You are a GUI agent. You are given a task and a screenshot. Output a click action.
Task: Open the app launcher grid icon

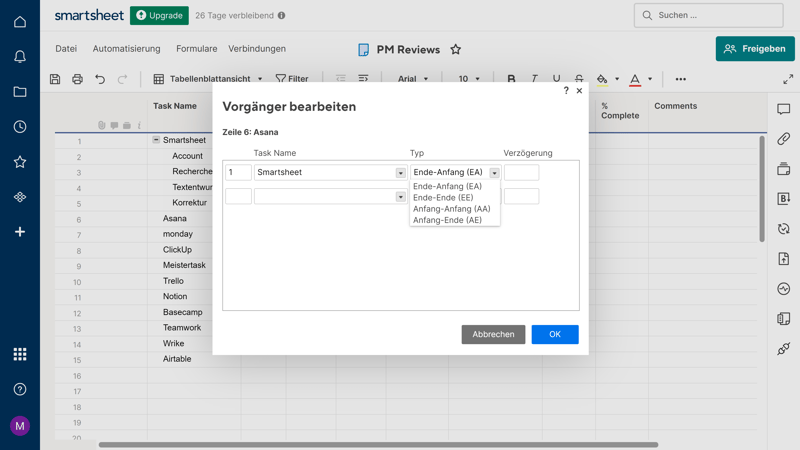tap(20, 354)
